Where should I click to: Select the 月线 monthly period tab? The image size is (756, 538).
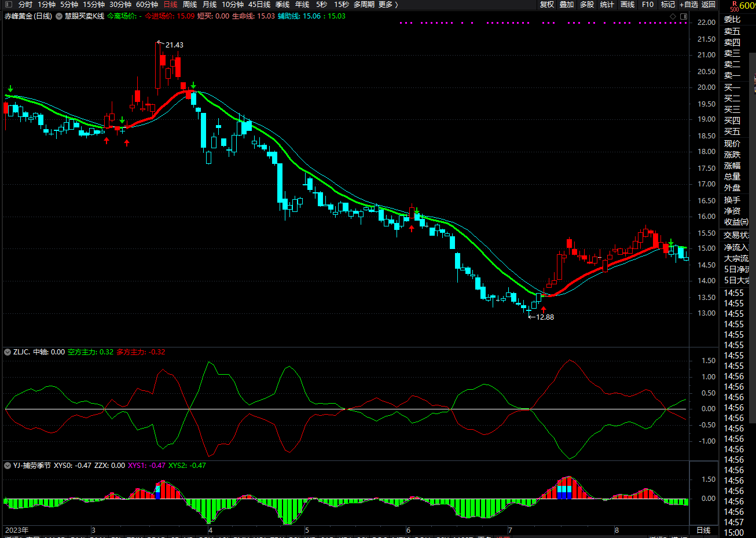[210, 4]
